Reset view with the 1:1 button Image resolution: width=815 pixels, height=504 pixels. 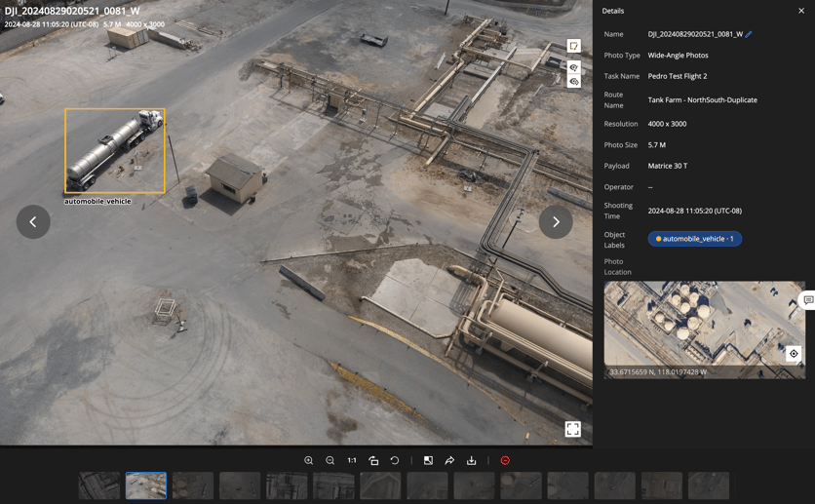coord(352,460)
